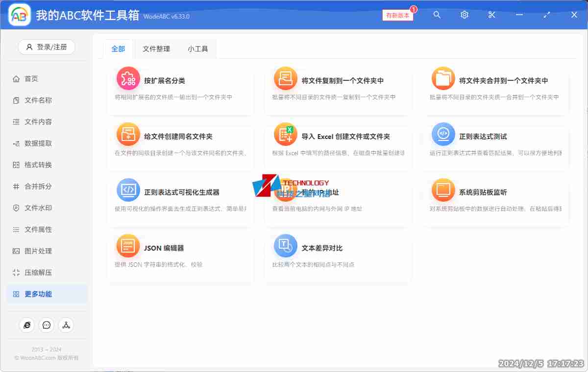
Task: Switch to the 文件整理 tab
Action: [156, 49]
